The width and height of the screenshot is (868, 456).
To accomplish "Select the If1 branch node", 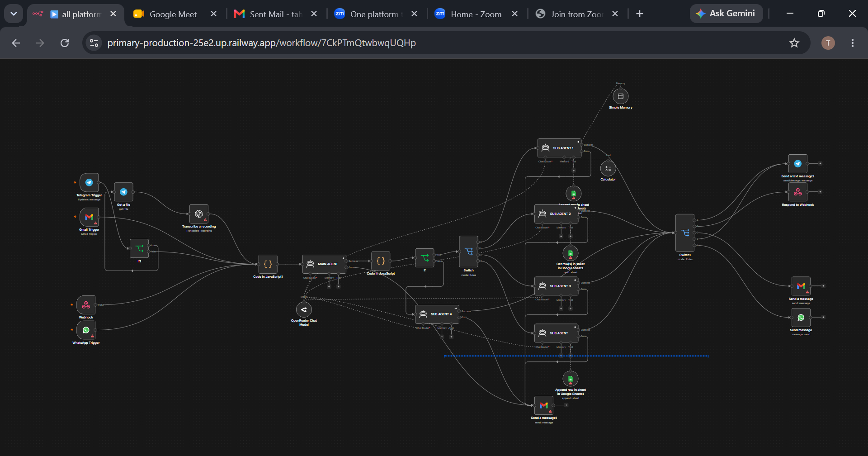I will point(139,248).
